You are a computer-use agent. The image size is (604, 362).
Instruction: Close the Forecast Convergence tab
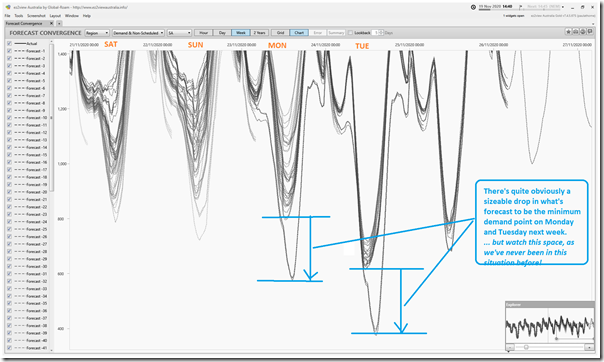click(x=52, y=23)
